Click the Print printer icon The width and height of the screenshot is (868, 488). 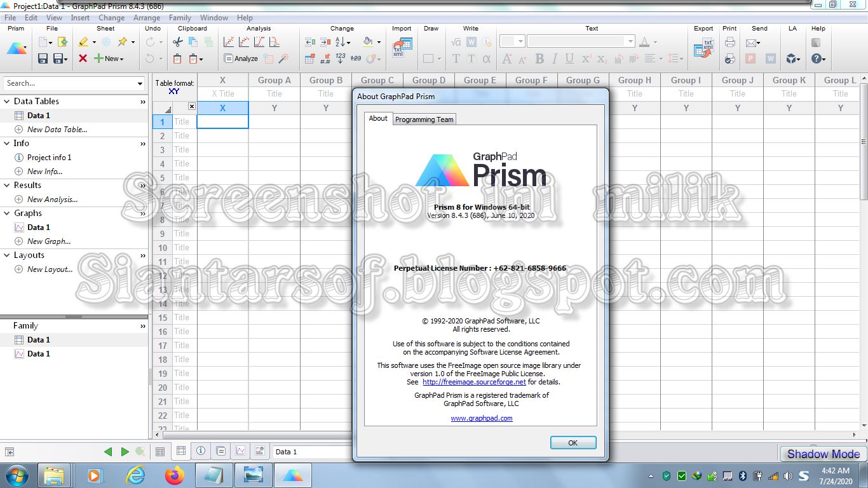point(730,42)
